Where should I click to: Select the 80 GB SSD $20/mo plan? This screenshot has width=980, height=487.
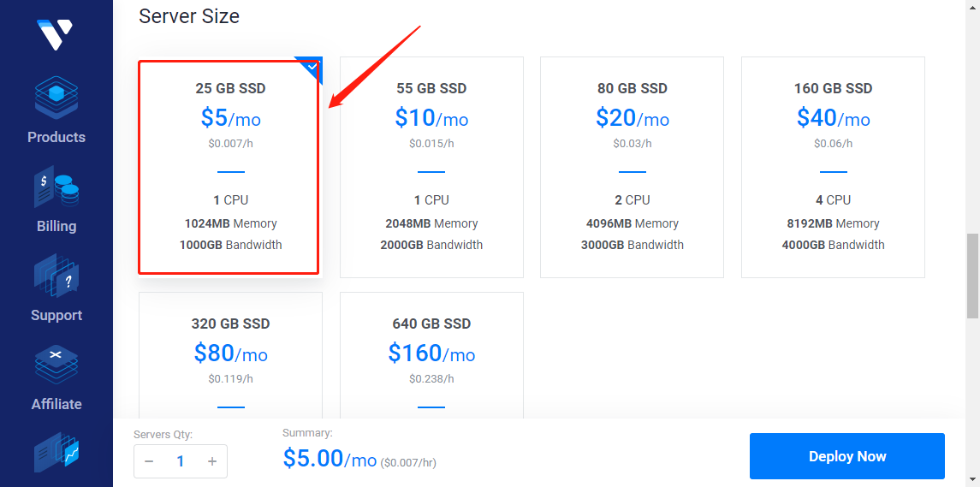632,167
